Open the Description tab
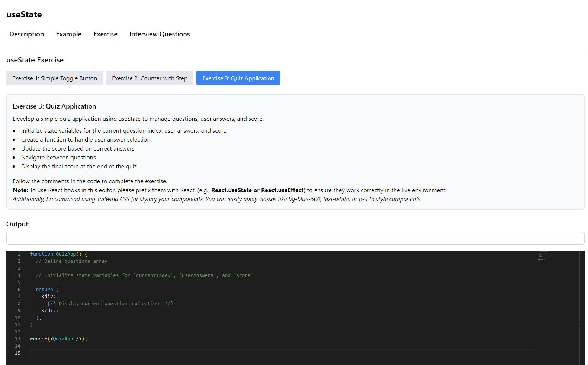The image size is (588, 365). click(26, 34)
